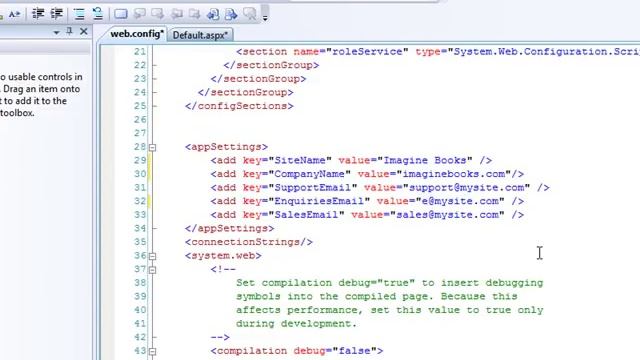Switch to the web.config tab
This screenshot has width=640, height=360.
tap(137, 34)
